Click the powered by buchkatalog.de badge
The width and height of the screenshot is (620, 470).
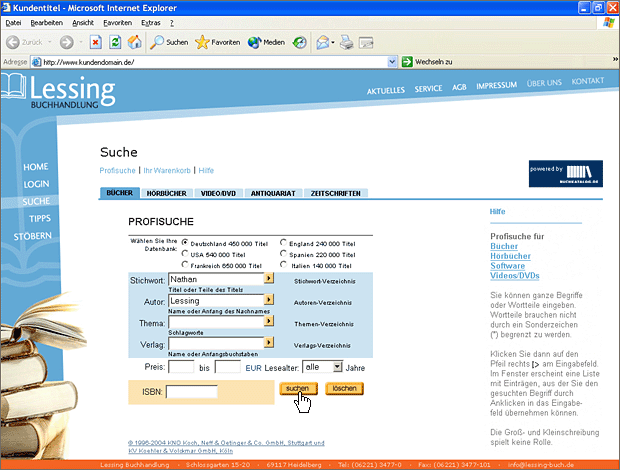click(566, 174)
